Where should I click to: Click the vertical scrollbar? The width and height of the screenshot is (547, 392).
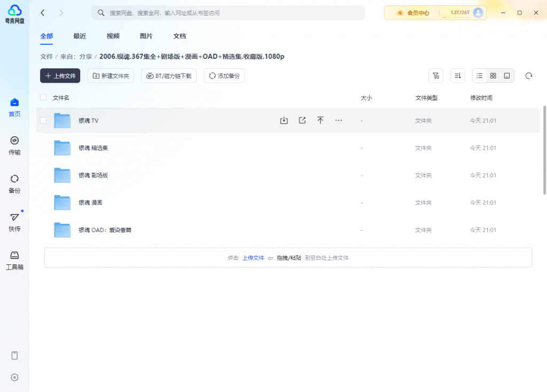pos(544,150)
